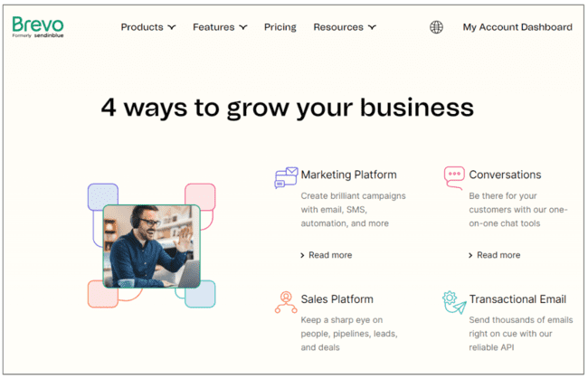Click the Sales Platform person icon
Viewport: 588px width, 379px height.
(286, 301)
